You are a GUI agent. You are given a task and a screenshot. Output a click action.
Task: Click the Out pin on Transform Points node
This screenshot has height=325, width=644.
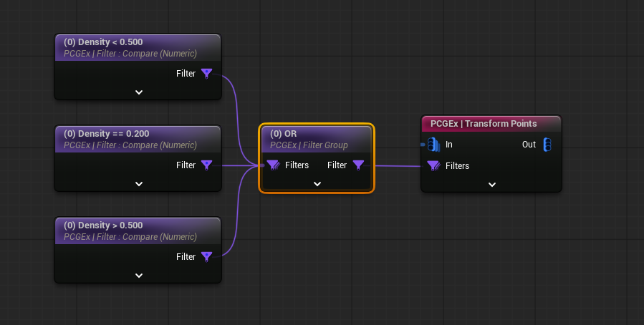point(547,145)
